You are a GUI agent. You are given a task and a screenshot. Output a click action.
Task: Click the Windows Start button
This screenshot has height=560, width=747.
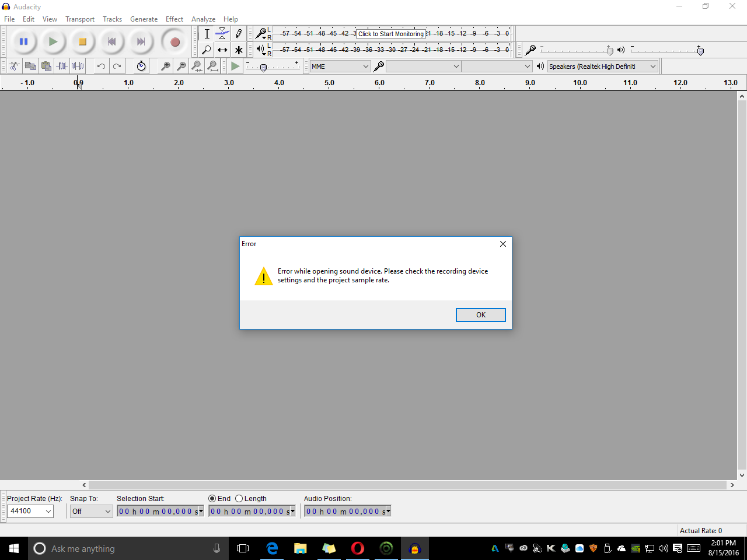[x=14, y=548]
